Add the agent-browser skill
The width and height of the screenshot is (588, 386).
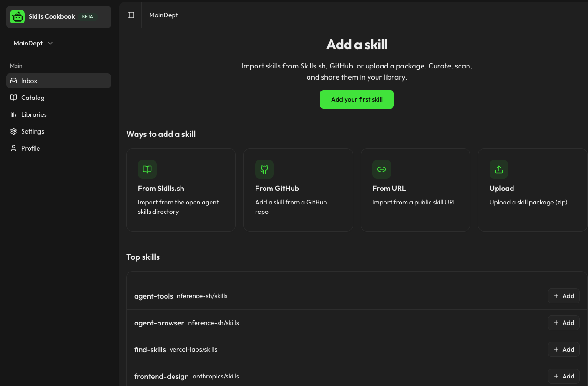coord(563,323)
